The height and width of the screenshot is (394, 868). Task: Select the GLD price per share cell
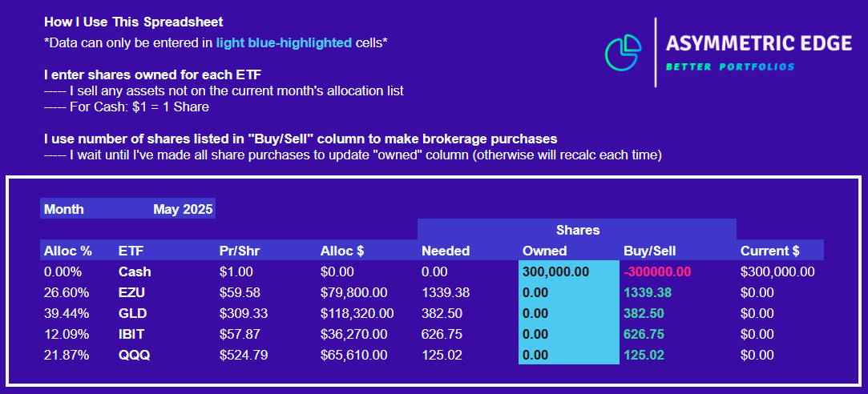click(241, 314)
